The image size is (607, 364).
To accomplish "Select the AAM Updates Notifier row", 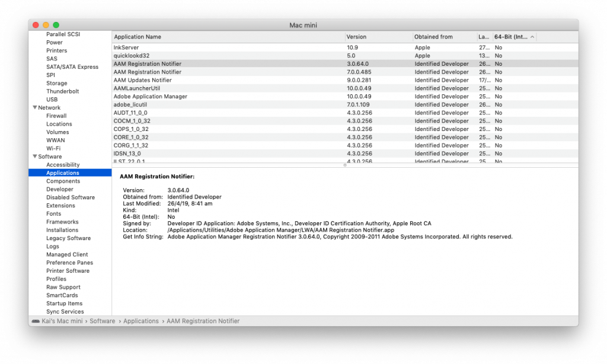I will 143,80.
